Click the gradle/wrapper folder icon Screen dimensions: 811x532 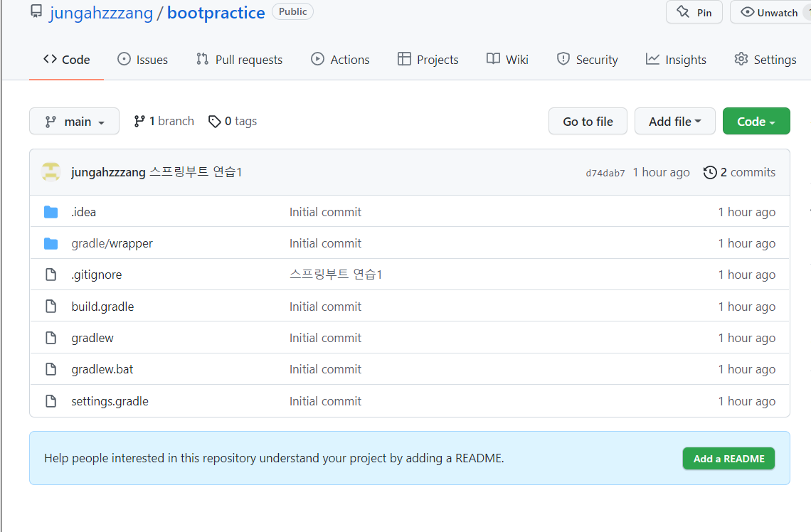51,243
